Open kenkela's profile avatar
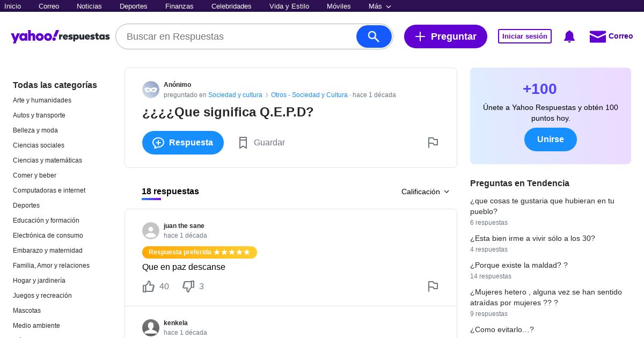Image resolution: width=644 pixels, height=338 pixels. click(x=151, y=328)
